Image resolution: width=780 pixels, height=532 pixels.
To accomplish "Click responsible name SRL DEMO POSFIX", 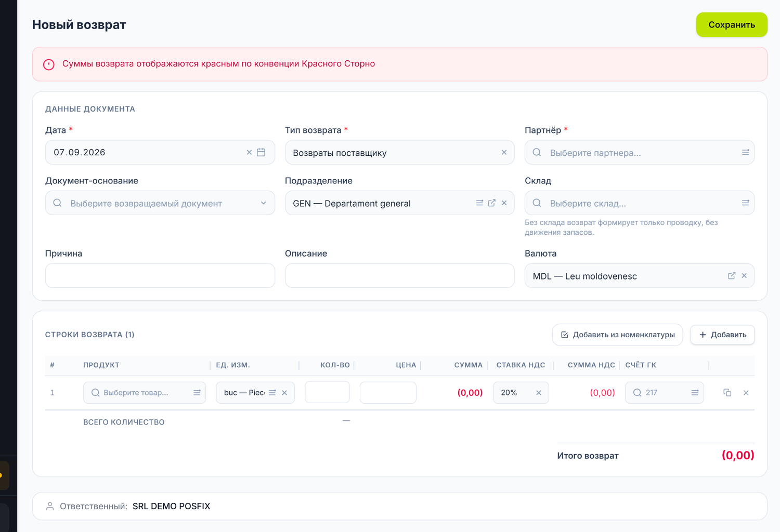I will click(172, 506).
